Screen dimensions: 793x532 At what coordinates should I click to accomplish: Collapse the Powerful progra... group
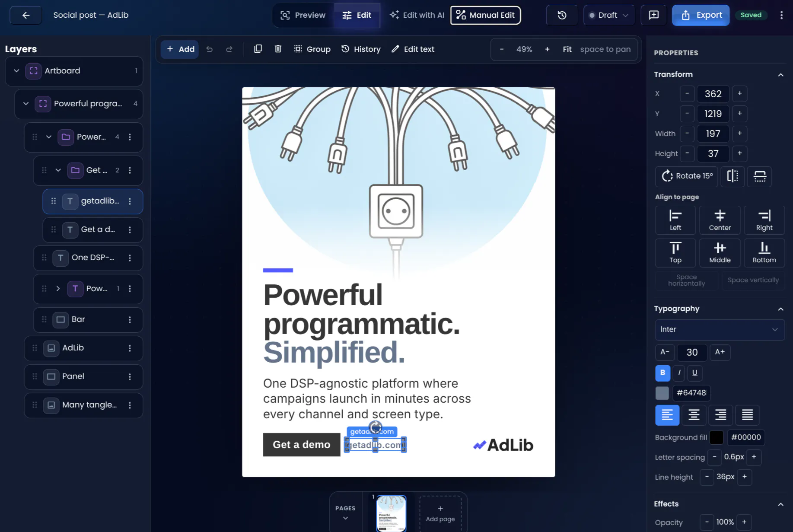[26, 104]
